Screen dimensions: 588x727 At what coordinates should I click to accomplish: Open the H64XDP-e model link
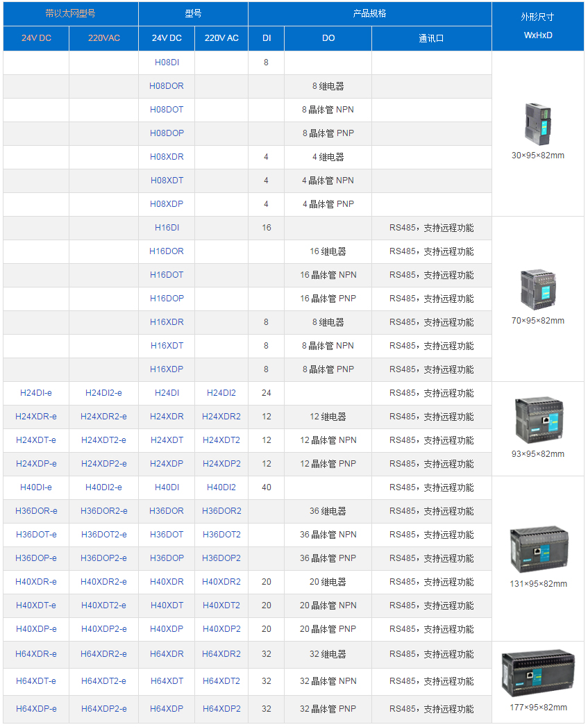point(36,709)
